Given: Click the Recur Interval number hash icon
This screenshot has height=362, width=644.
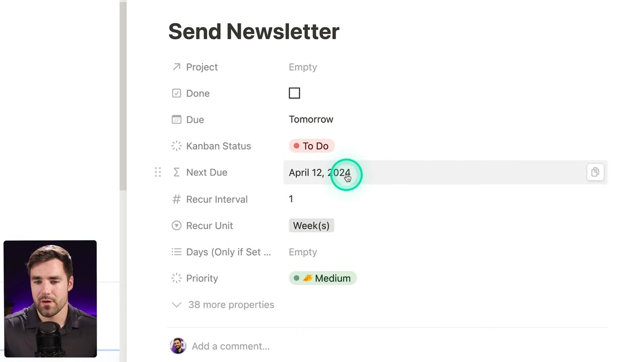Looking at the screenshot, I should pos(176,199).
